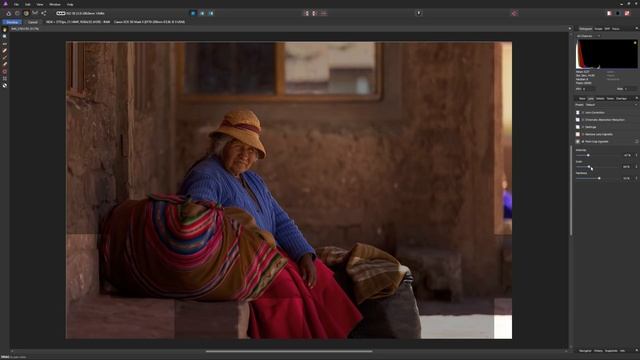Open the Help menu
The image size is (640, 360).
pyautogui.click(x=70, y=4)
